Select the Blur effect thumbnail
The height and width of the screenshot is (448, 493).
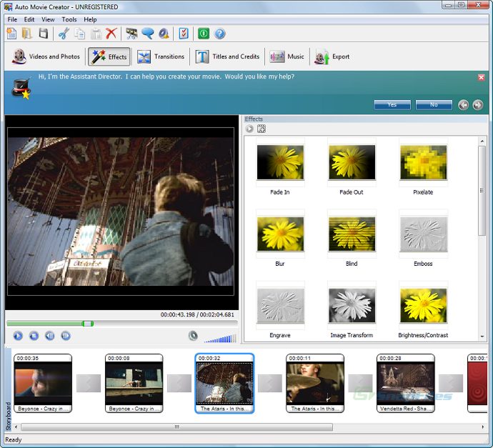click(280, 234)
